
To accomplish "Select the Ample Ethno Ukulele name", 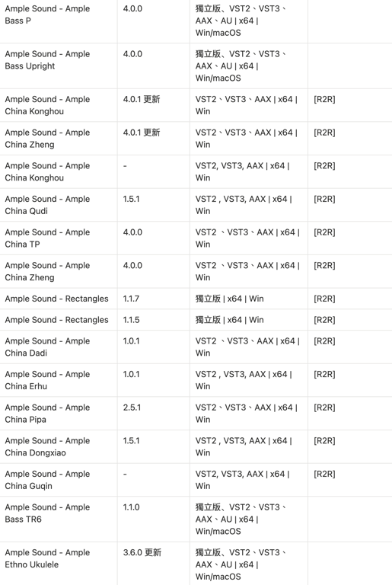I will (x=47, y=558).
